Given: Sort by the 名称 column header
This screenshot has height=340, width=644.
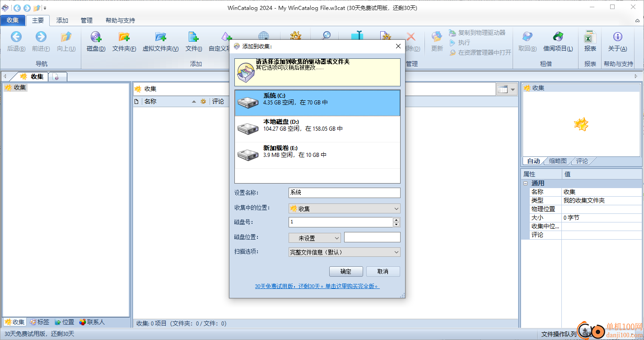Looking at the screenshot, I should 170,101.
